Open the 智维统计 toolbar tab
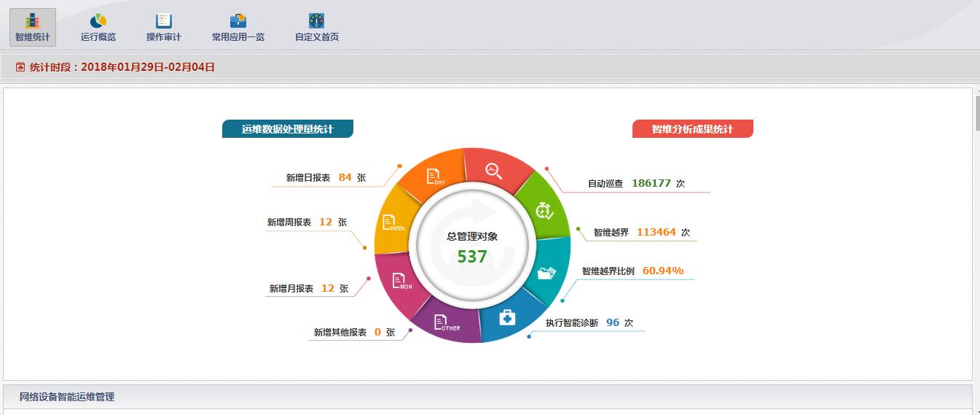This screenshot has height=415, width=980. point(33,28)
